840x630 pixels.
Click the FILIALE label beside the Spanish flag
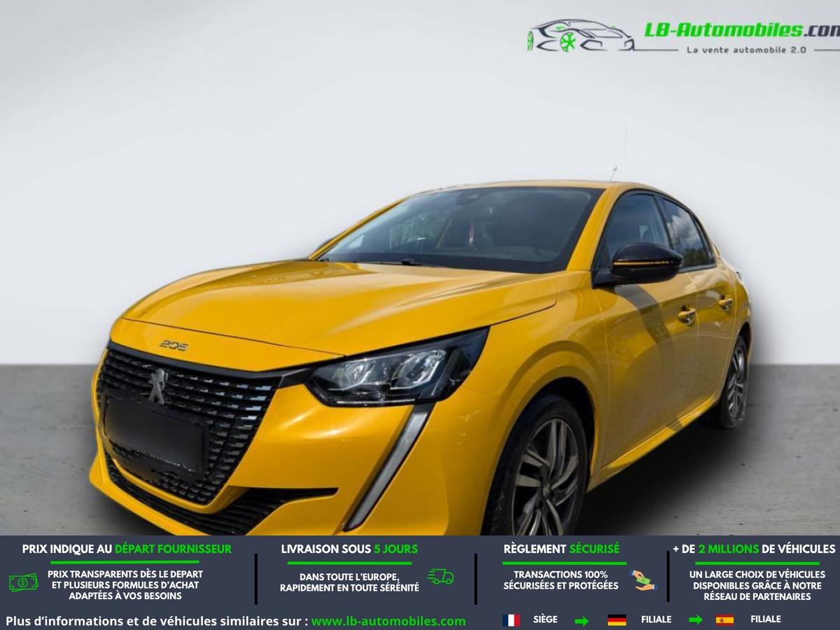(766, 619)
